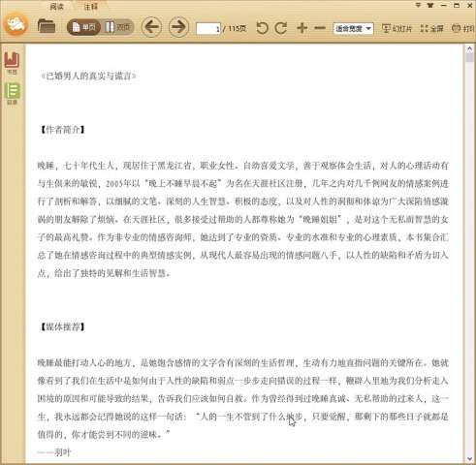Screen dimensions: 476x465
Task: Switch to 双页 double page view
Action: tap(117, 27)
